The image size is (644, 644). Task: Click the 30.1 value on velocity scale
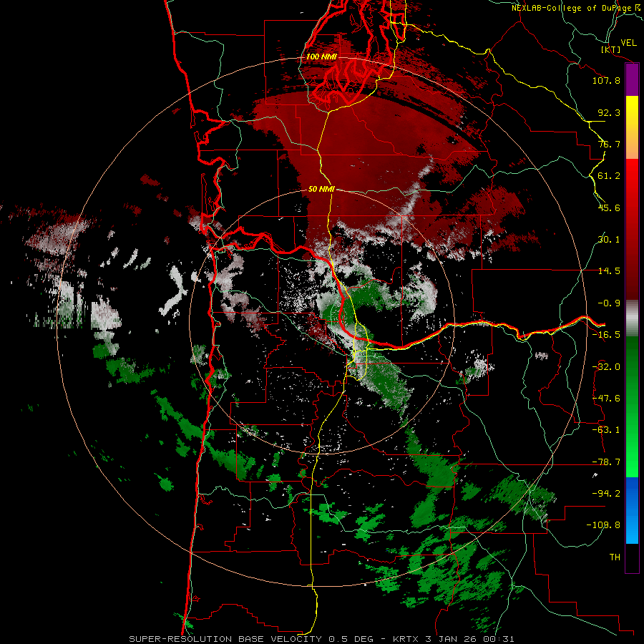pyautogui.click(x=609, y=240)
